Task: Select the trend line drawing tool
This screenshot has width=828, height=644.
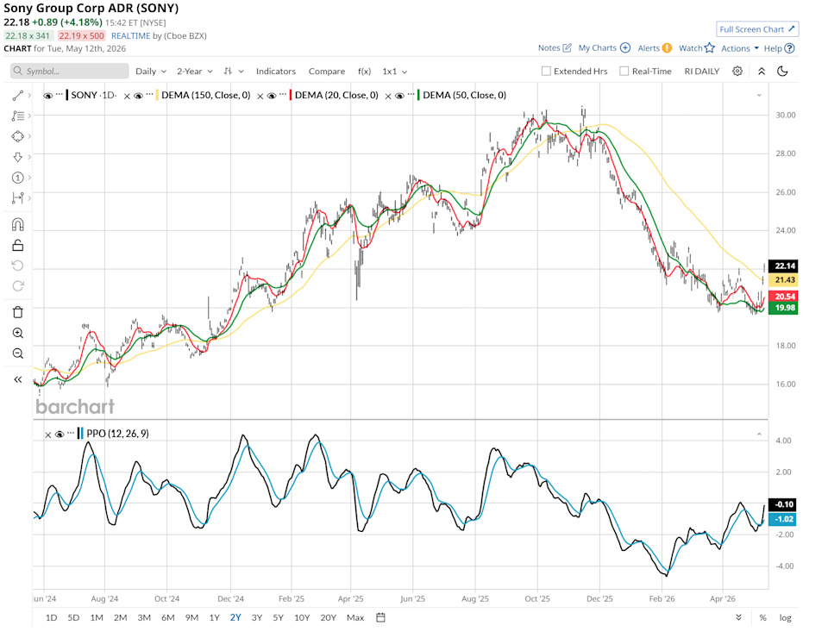Action: click(17, 96)
